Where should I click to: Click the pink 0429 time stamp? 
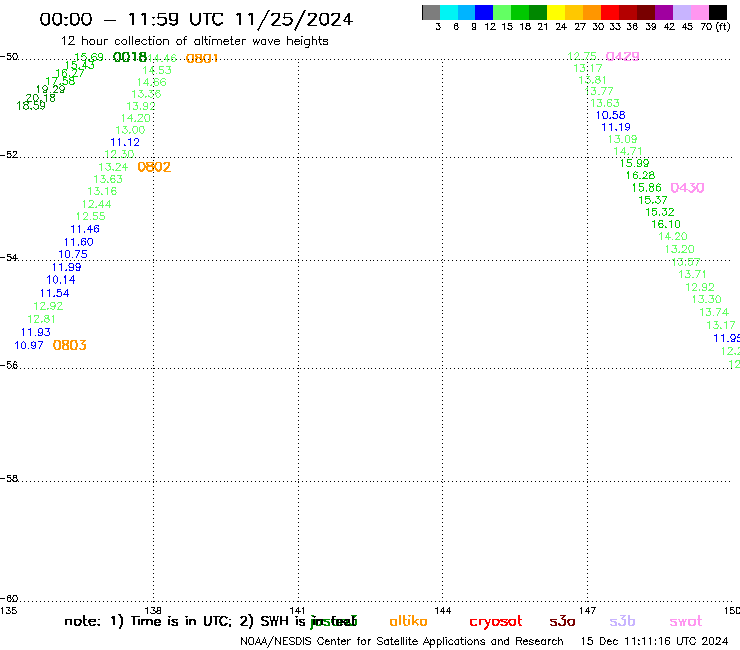[622, 57]
